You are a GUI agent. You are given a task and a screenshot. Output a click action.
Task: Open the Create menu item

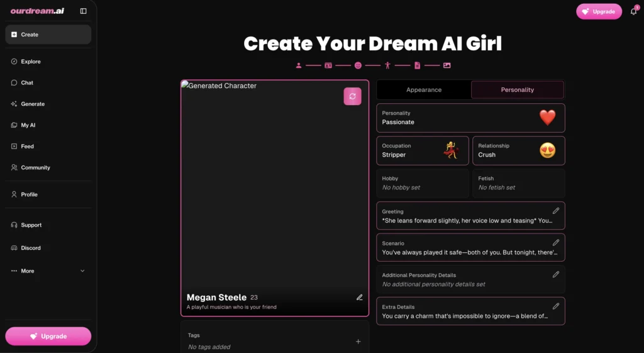point(48,35)
